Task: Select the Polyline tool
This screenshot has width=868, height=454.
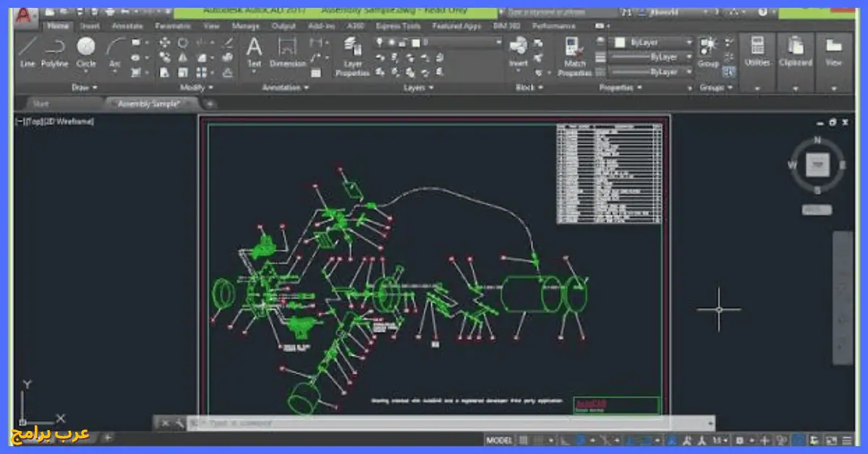Action: [x=54, y=52]
